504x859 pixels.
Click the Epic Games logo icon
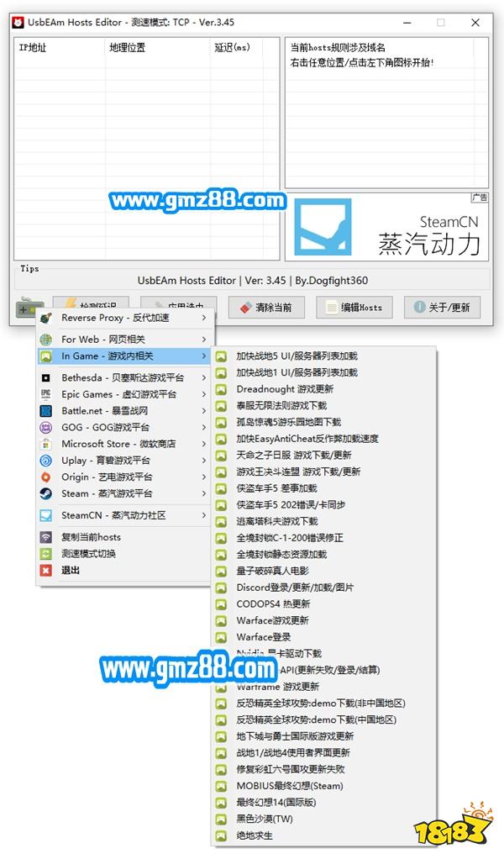point(46,394)
